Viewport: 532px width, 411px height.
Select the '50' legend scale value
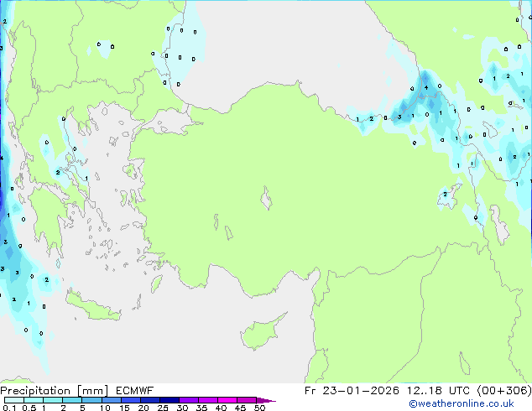[x=259, y=408]
